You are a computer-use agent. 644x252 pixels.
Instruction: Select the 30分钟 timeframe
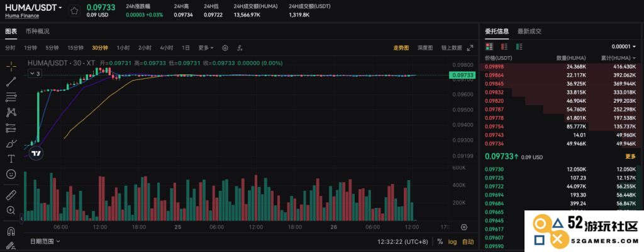pyautogui.click(x=100, y=48)
